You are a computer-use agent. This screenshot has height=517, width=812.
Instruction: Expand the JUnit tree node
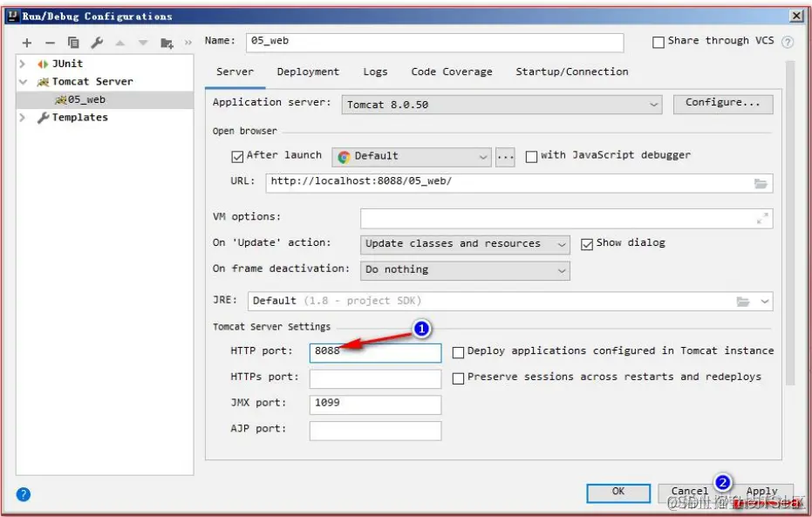(x=23, y=64)
